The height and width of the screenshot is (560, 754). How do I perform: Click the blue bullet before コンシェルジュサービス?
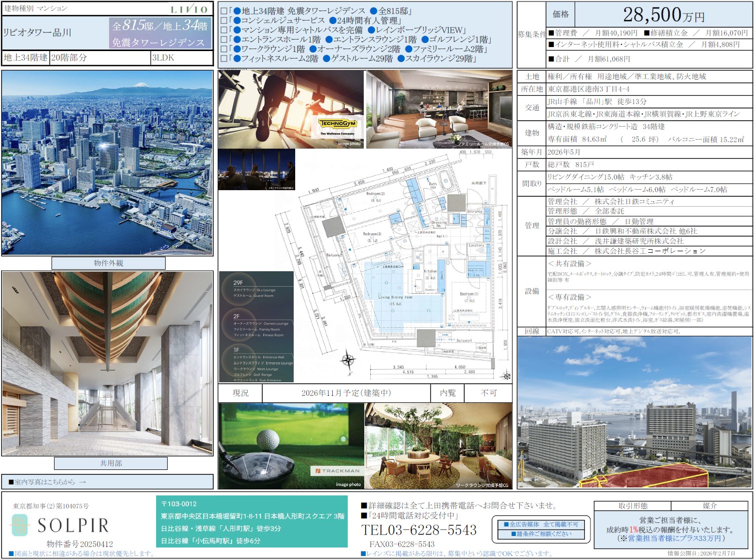[236, 21]
